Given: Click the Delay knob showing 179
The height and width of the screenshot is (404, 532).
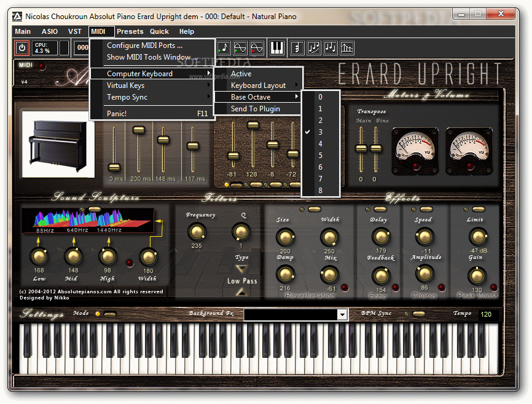Looking at the screenshot, I should (381, 237).
